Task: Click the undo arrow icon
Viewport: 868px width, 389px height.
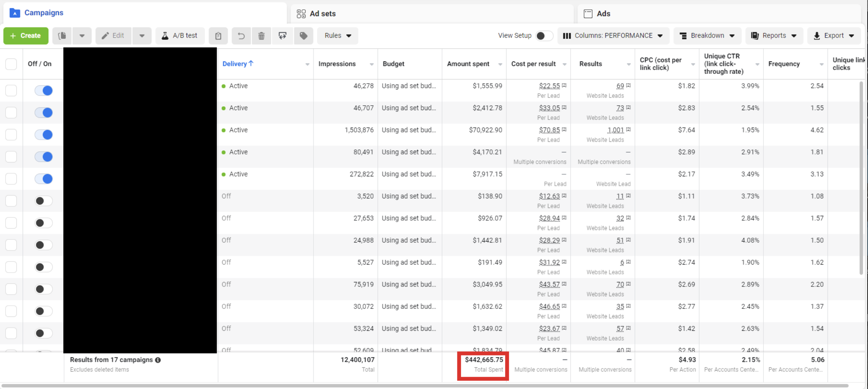Action: tap(241, 36)
